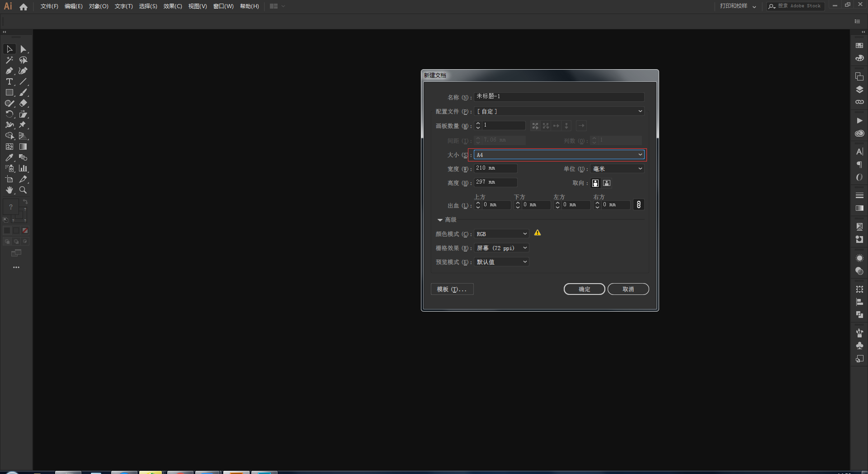868x474 pixels.
Task: Toggle the bleed link chain button
Action: click(x=638, y=204)
